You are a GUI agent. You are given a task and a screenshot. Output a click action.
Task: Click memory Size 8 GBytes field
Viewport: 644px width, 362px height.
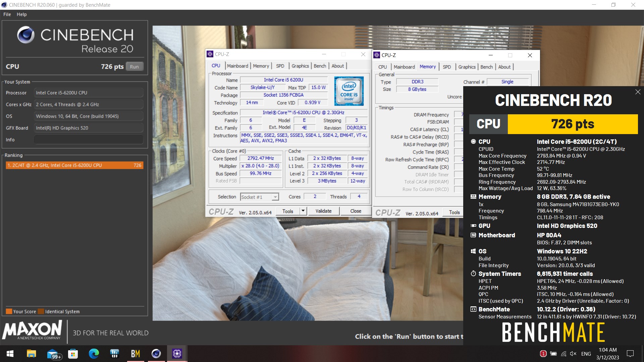coord(417,89)
